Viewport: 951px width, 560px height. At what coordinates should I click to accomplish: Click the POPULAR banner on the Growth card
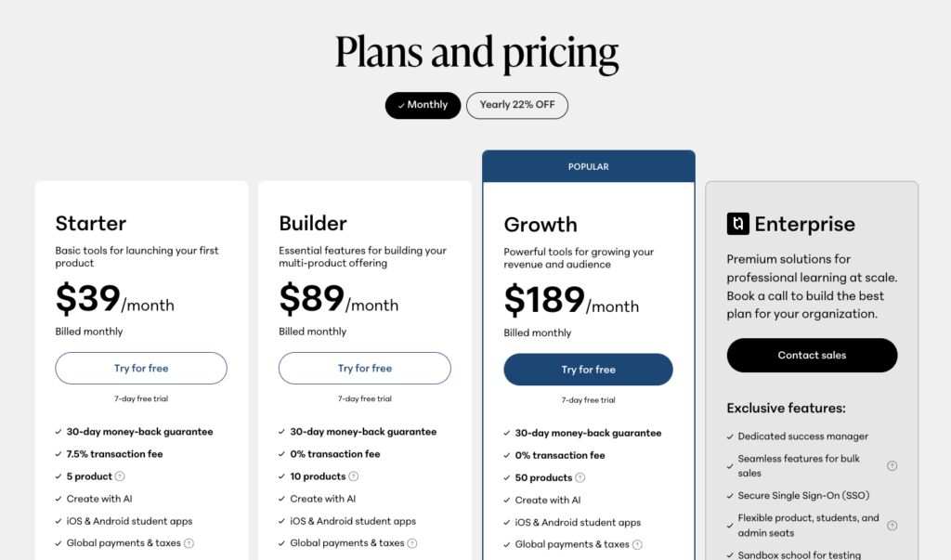click(x=588, y=165)
